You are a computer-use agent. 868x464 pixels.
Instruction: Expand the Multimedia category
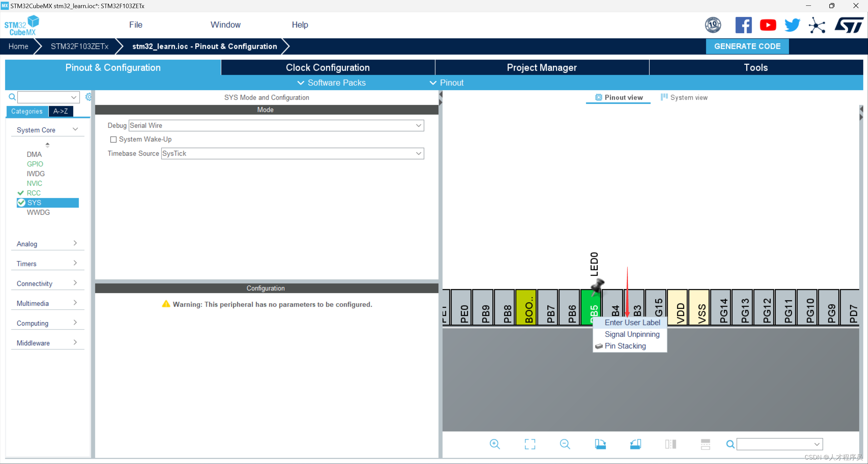[x=47, y=303]
